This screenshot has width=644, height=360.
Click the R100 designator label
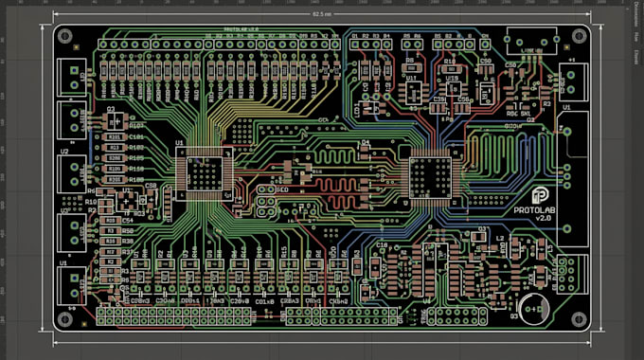136,180
